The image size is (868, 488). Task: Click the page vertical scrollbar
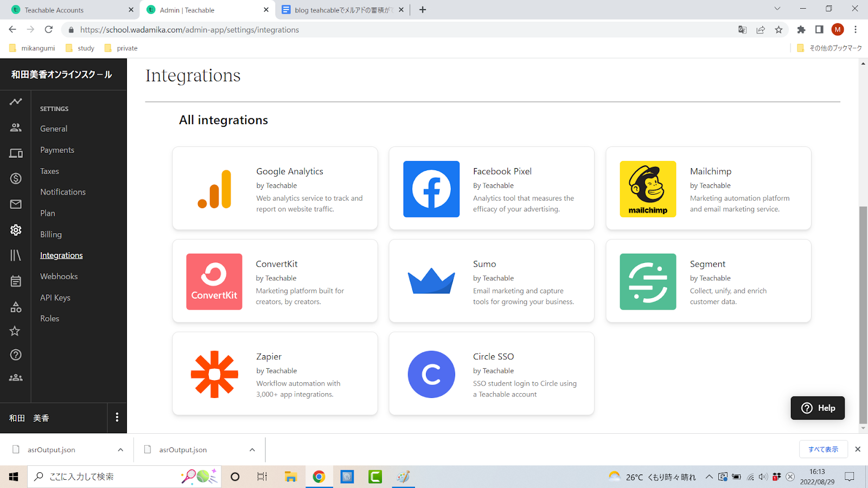[863, 314]
